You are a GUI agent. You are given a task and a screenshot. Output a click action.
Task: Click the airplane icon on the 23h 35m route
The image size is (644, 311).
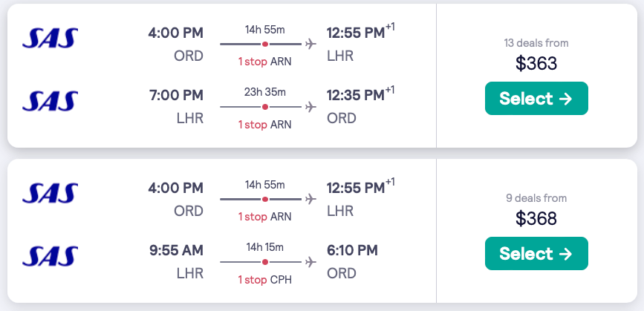click(x=310, y=107)
